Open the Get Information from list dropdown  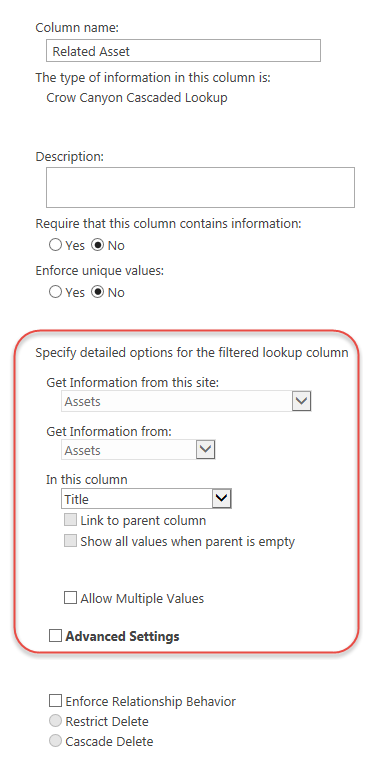[138, 450]
